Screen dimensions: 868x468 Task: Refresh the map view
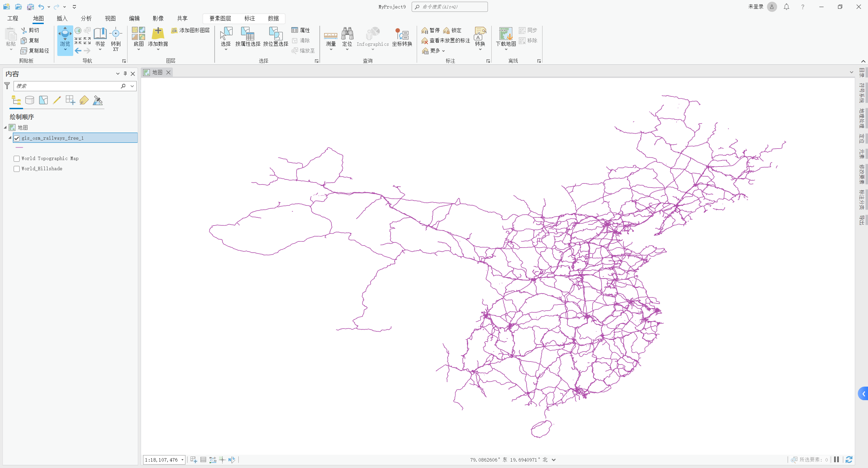(x=849, y=460)
